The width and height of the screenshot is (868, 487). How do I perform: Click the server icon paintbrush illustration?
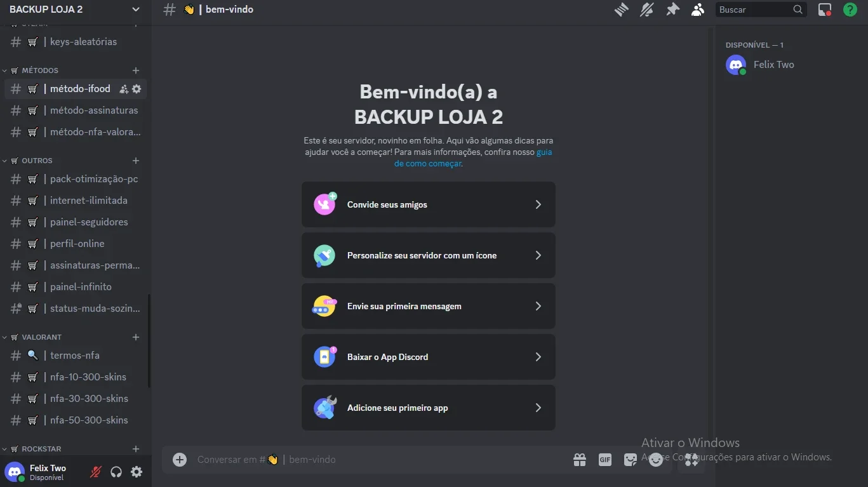[x=324, y=255]
